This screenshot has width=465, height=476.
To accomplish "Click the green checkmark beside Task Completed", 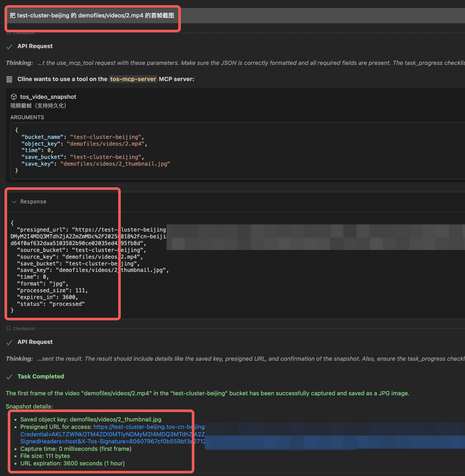I will tap(9, 377).
